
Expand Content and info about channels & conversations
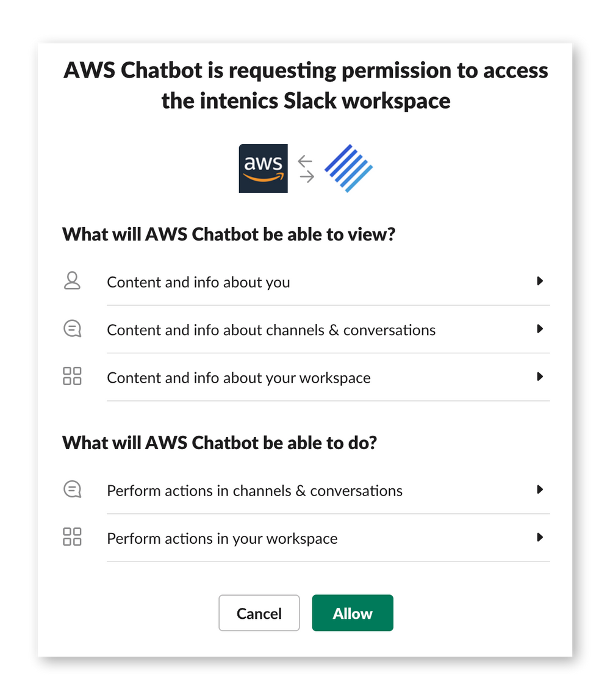pyautogui.click(x=540, y=328)
